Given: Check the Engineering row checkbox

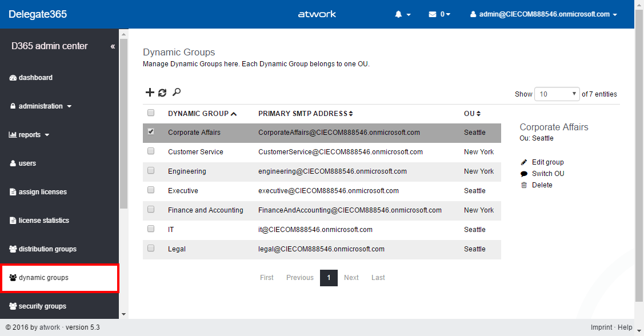Looking at the screenshot, I should point(151,170).
